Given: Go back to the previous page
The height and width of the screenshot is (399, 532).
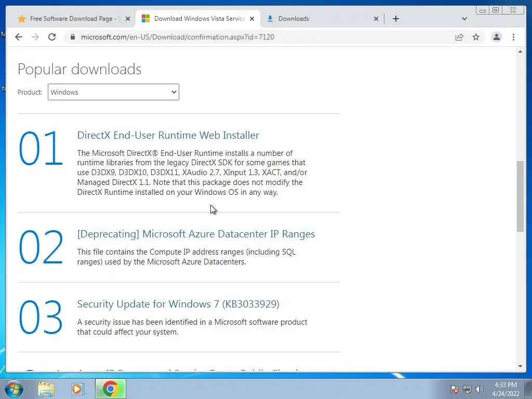Looking at the screenshot, I should (19, 37).
